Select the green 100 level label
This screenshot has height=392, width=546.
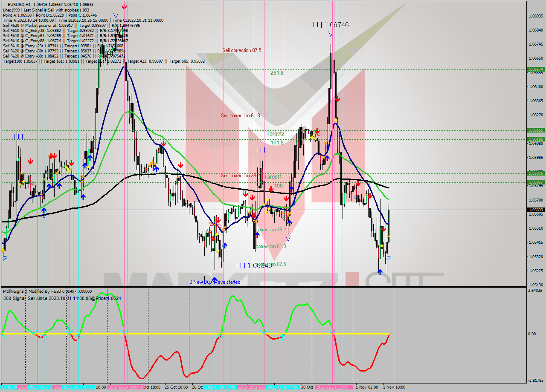pos(278,186)
